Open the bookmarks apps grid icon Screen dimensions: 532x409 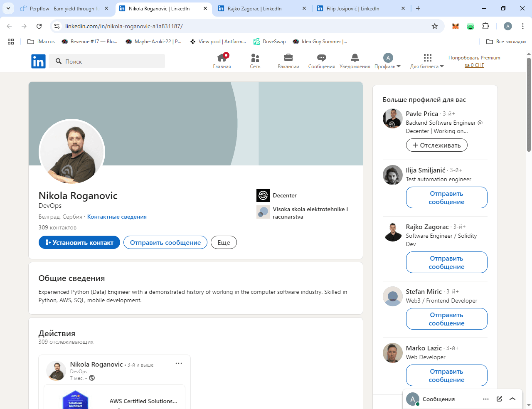coord(11,42)
